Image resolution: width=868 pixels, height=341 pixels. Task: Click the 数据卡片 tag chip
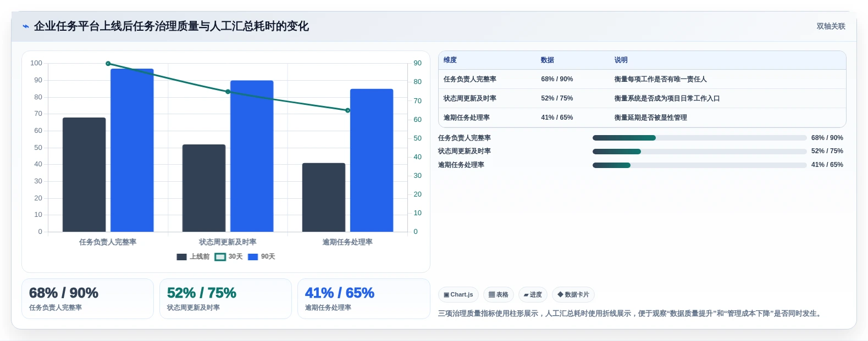[573, 295]
